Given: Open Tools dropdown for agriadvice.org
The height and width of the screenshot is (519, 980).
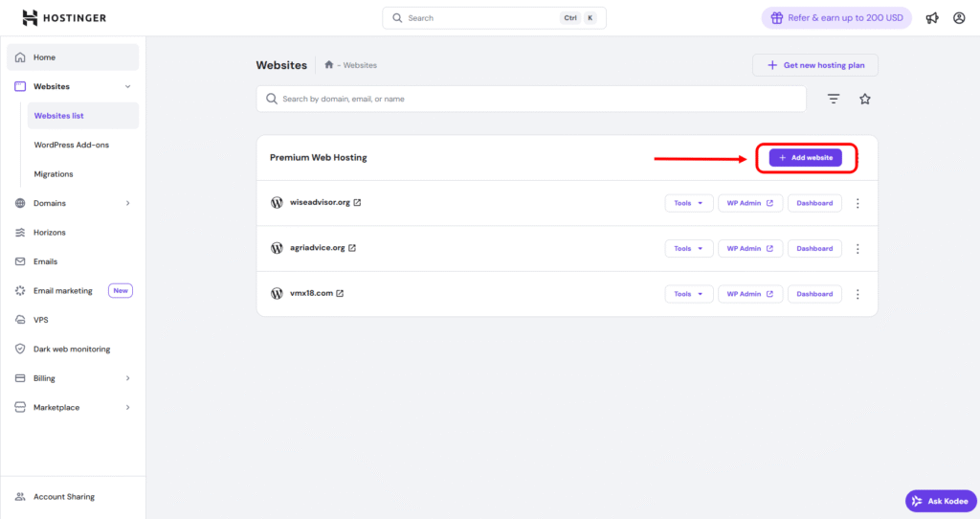Looking at the screenshot, I should 689,249.
